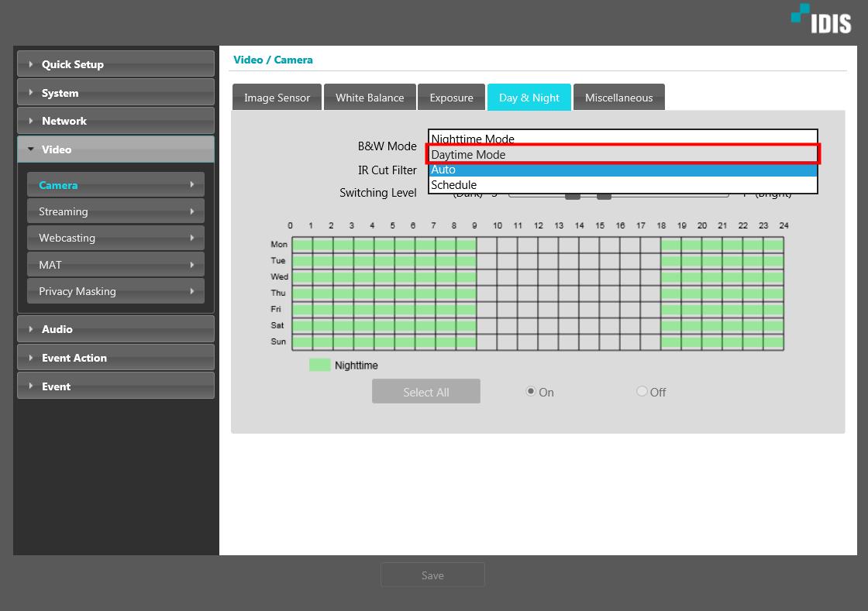Expand the Event menu section

115,386
